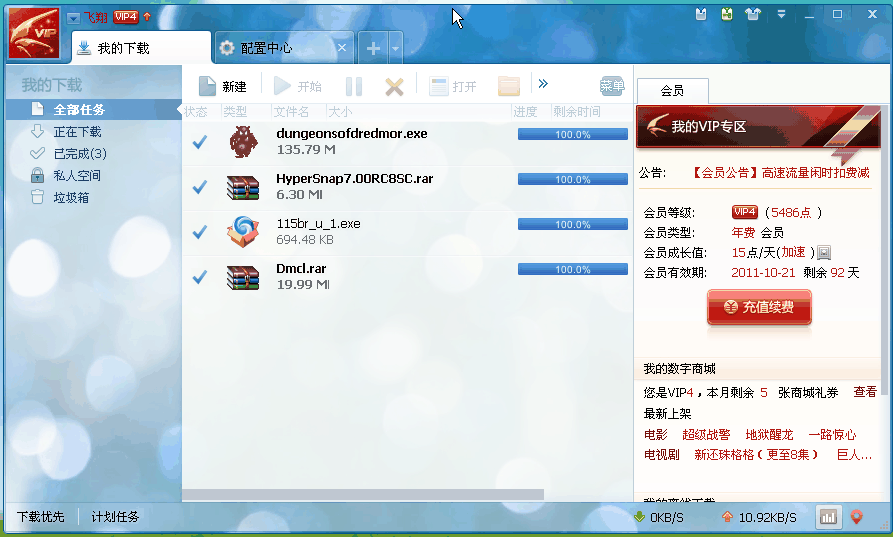Click 新建 to create new task
Screen dimensions: 893x537
tap(223, 87)
